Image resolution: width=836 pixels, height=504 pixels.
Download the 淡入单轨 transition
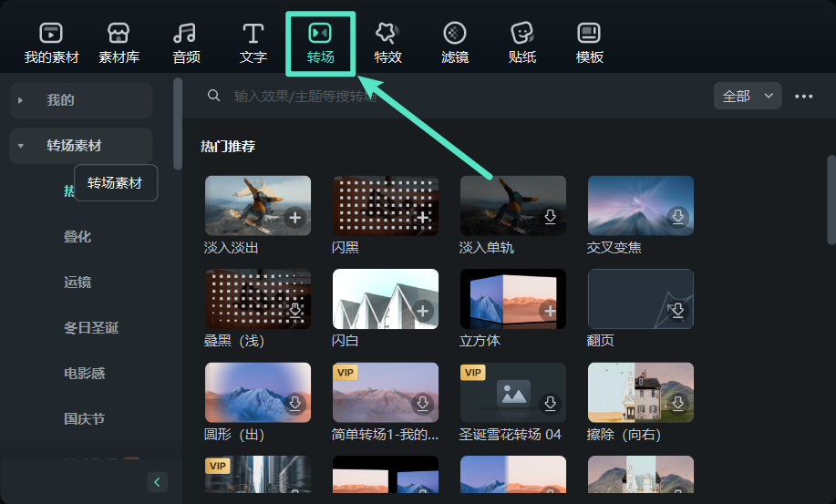pyautogui.click(x=551, y=217)
